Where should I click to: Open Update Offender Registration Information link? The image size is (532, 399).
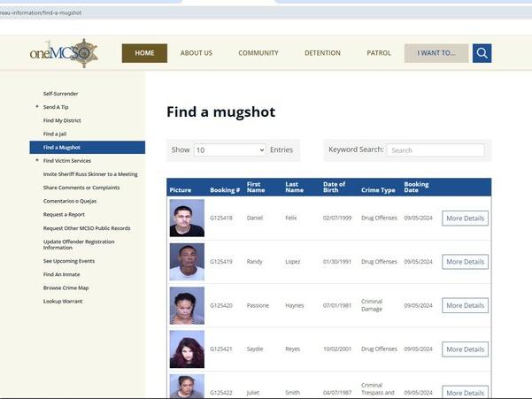pyautogui.click(x=79, y=244)
